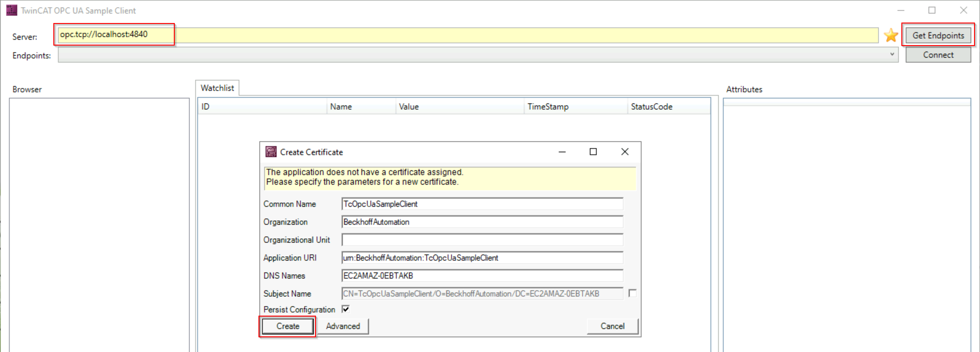Click the Organization input field

(482, 222)
